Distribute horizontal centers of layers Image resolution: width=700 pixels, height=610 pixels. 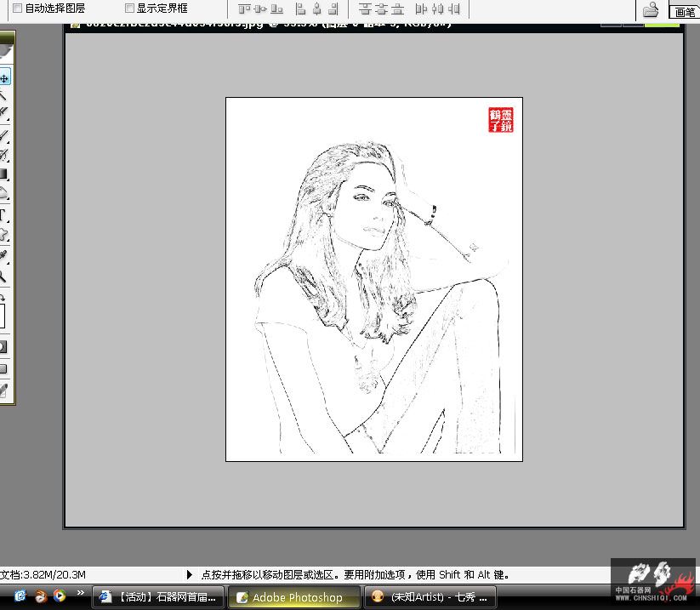coord(438,9)
